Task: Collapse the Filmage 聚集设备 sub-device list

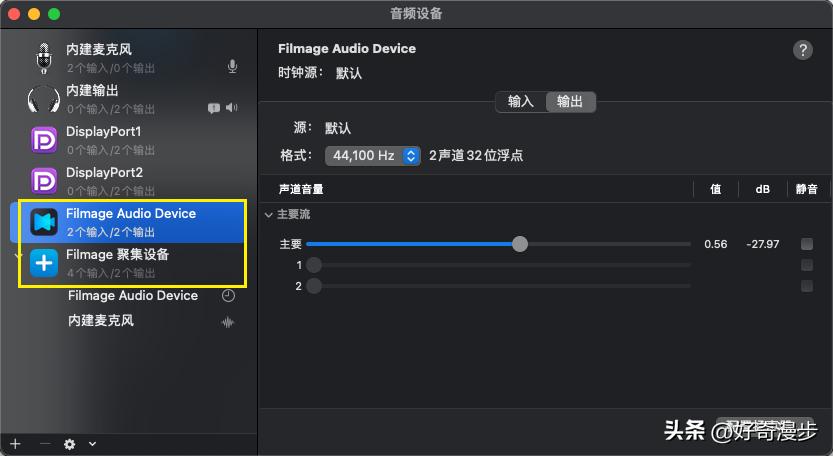Action: pyautogui.click(x=19, y=256)
